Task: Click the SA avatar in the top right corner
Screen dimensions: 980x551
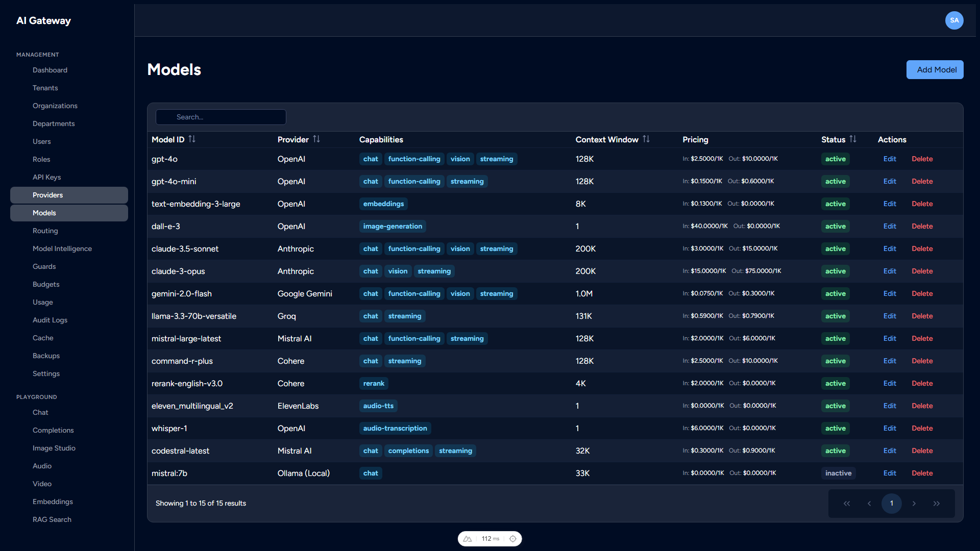Action: (x=954, y=20)
